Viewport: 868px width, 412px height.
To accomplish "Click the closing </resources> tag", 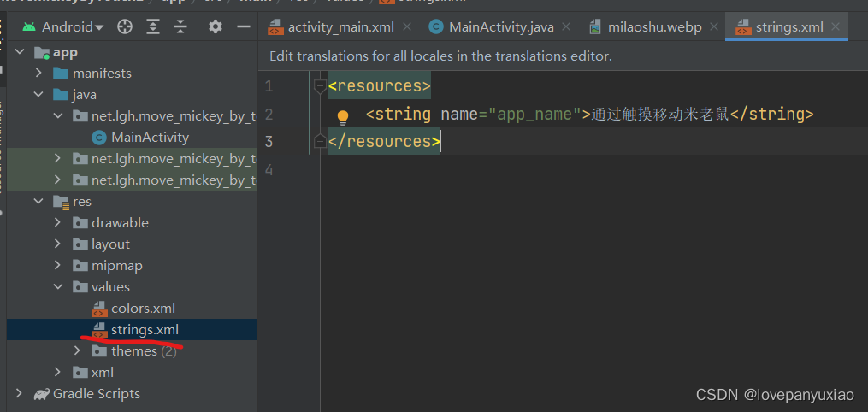I will (384, 142).
